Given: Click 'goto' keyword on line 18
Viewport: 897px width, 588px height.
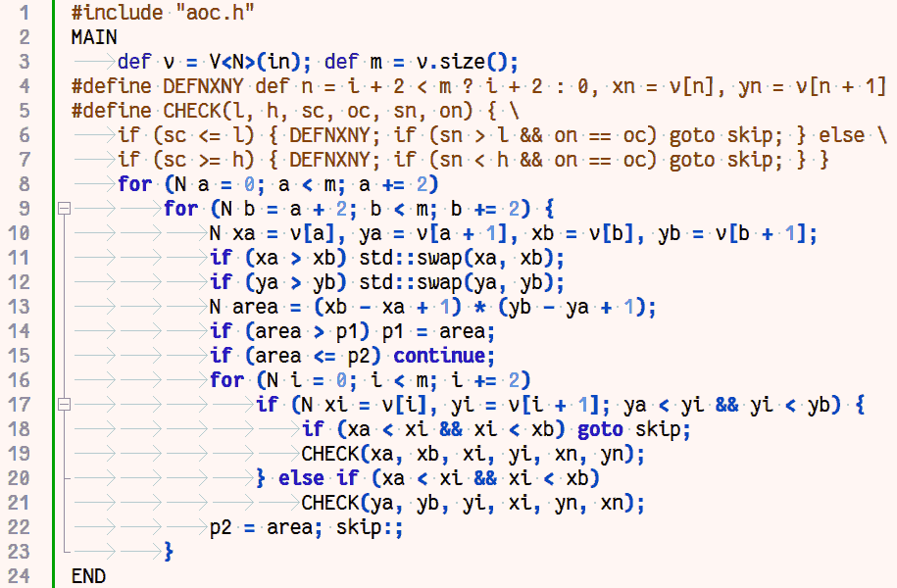Looking at the screenshot, I should click(600, 429).
